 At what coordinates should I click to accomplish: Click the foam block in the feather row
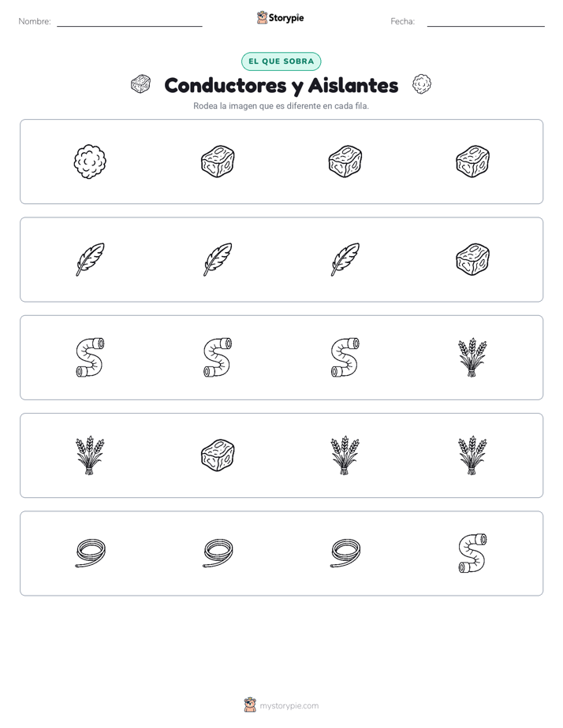472,259
